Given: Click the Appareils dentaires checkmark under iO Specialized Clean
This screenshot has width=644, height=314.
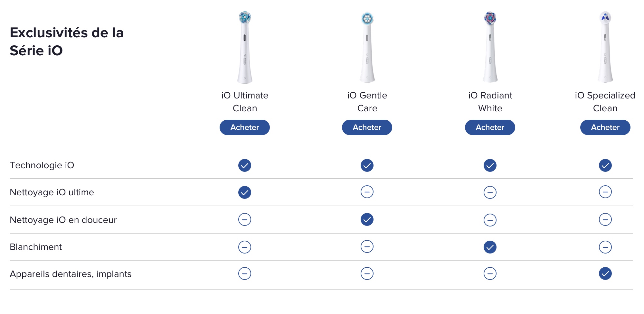Looking at the screenshot, I should point(605,274).
